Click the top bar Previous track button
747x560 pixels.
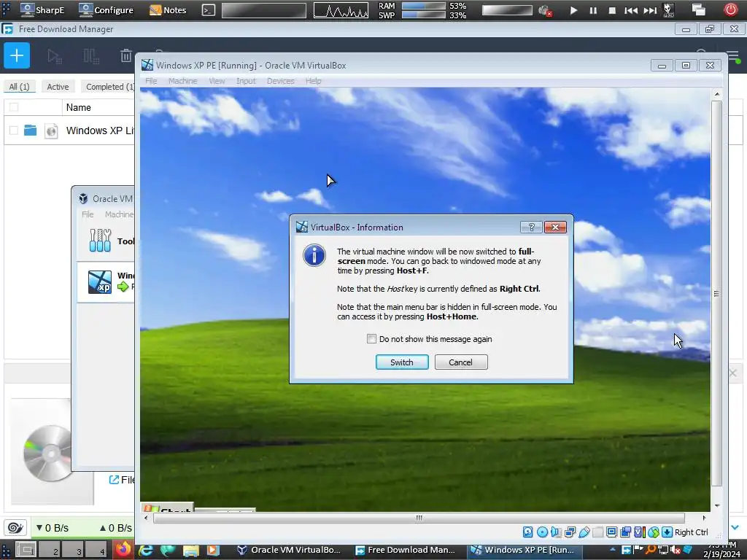pyautogui.click(x=631, y=10)
